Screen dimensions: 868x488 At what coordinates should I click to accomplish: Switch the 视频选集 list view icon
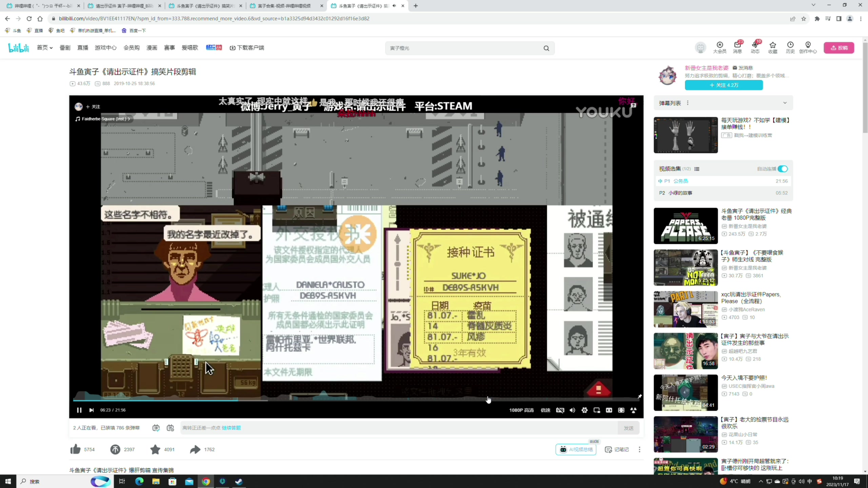697,169
